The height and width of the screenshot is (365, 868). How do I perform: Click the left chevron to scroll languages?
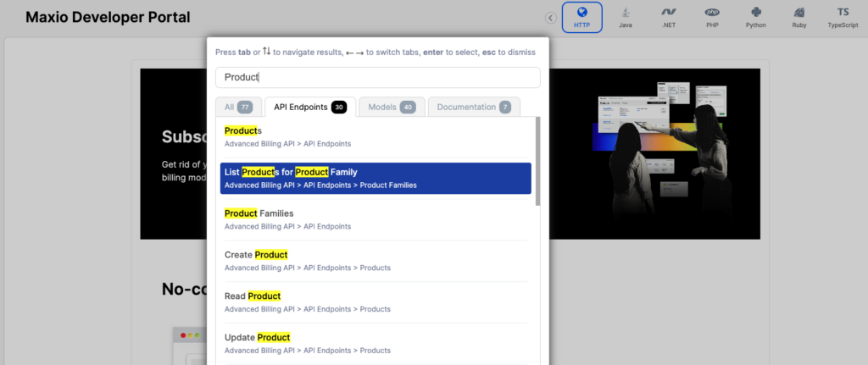click(x=550, y=18)
